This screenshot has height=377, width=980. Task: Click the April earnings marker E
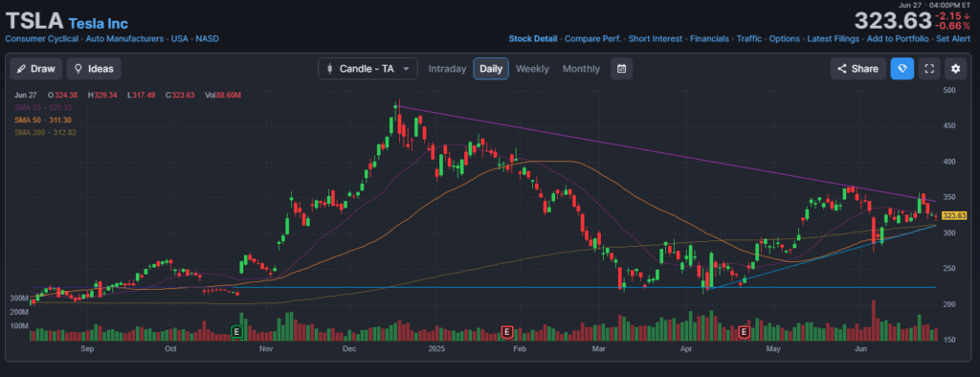pos(745,331)
